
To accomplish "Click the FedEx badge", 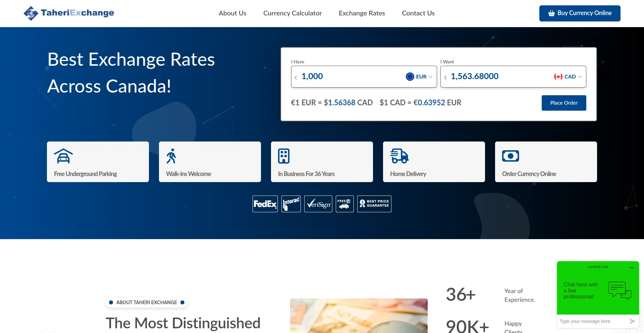I will [x=265, y=204].
